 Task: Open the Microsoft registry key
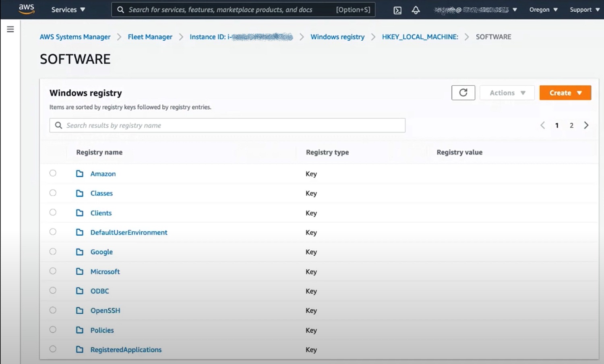tap(105, 271)
